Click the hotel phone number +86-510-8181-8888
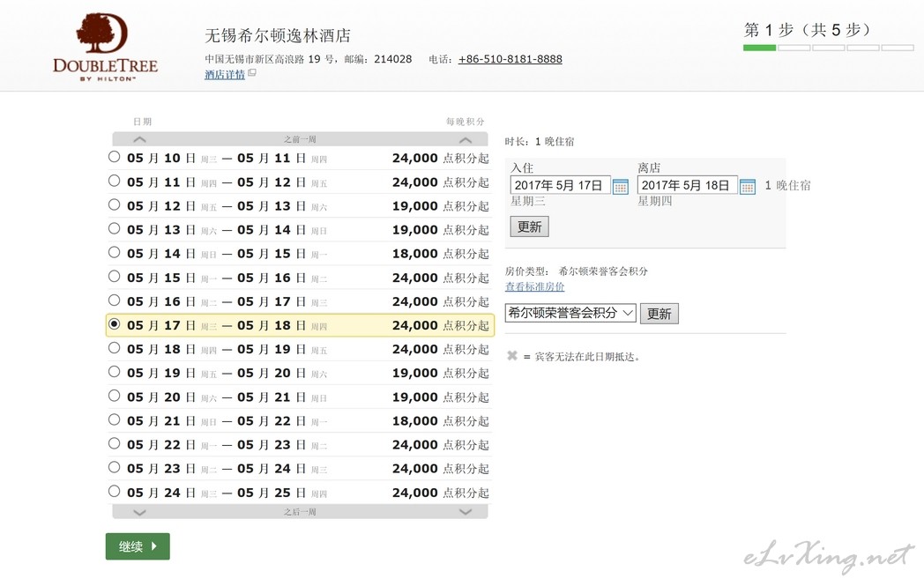The image size is (924, 586). [510, 59]
